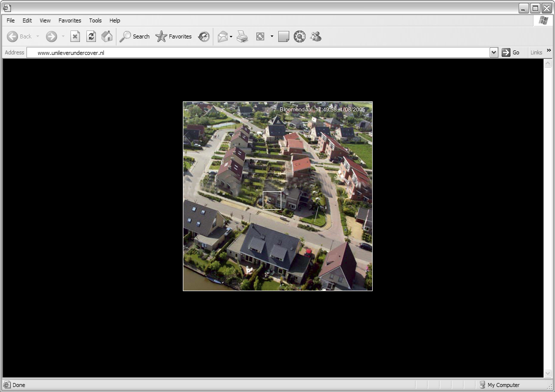The width and height of the screenshot is (555, 392).
Task: Click the white square marker on the aerial photo
Action: (272, 201)
